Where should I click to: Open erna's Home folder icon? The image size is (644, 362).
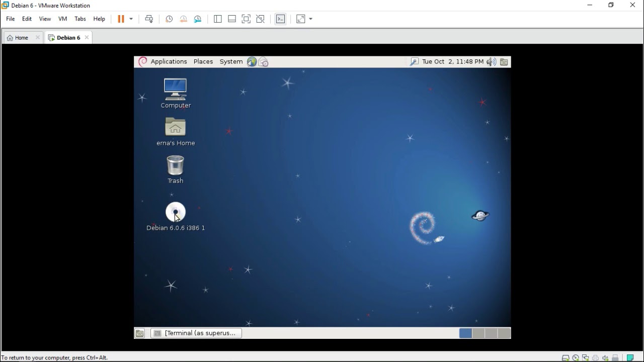point(176,132)
